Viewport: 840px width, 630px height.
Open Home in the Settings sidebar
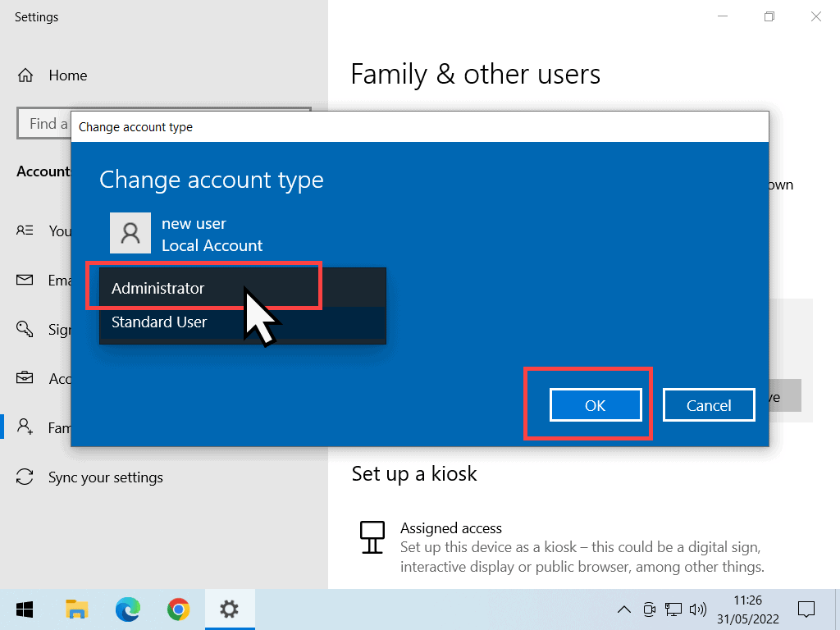coord(67,75)
